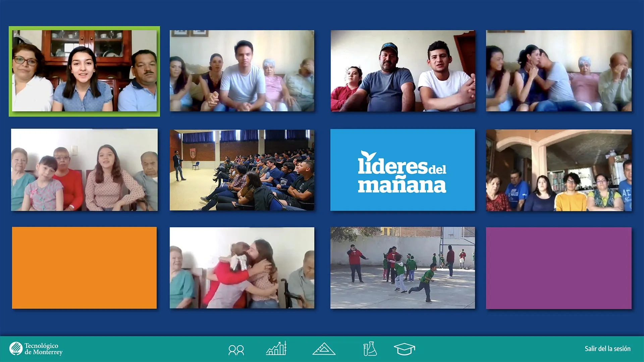Screen dimensions: 644x362
Task: Click the young man in gray shirt video
Action: coord(242,71)
